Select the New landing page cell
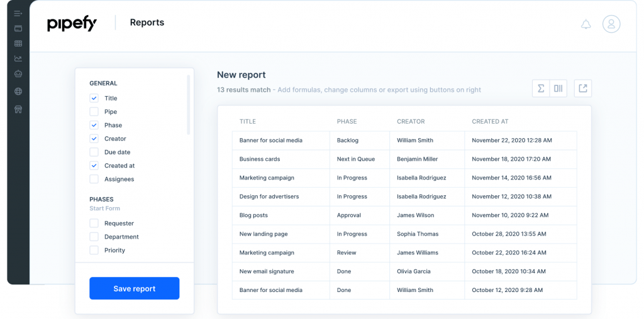Image resolution: width=644 pixels, height=319 pixels. 281,234
